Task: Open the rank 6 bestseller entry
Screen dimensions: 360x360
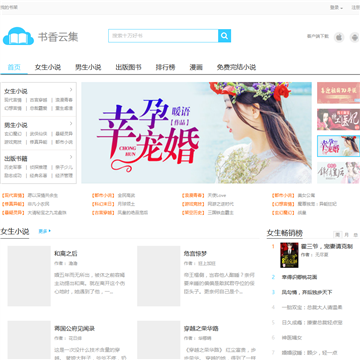Action: click(x=292, y=338)
